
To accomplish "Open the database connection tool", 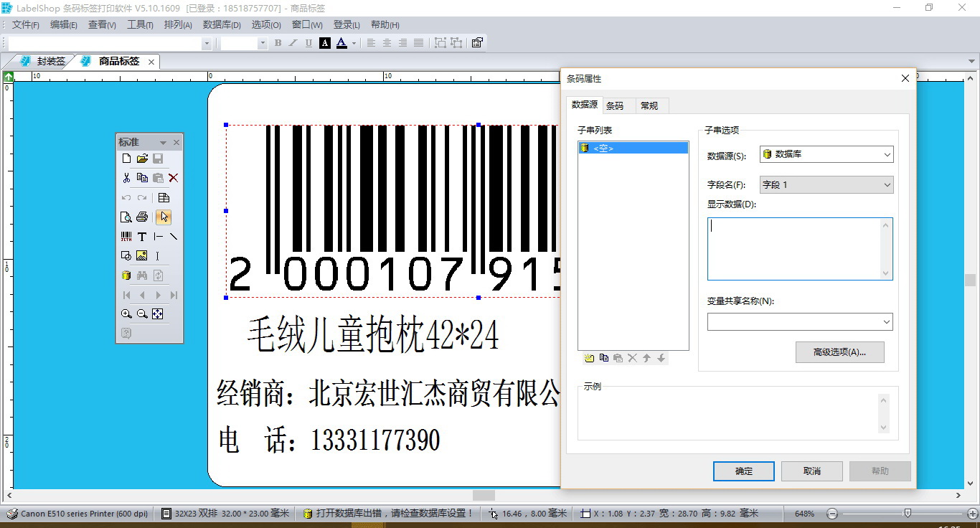I will click(x=126, y=275).
